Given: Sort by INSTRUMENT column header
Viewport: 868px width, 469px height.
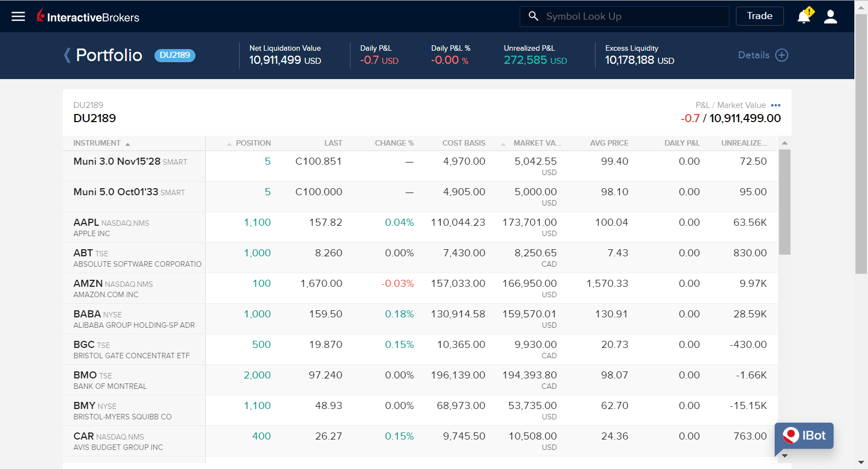Looking at the screenshot, I should (x=102, y=143).
